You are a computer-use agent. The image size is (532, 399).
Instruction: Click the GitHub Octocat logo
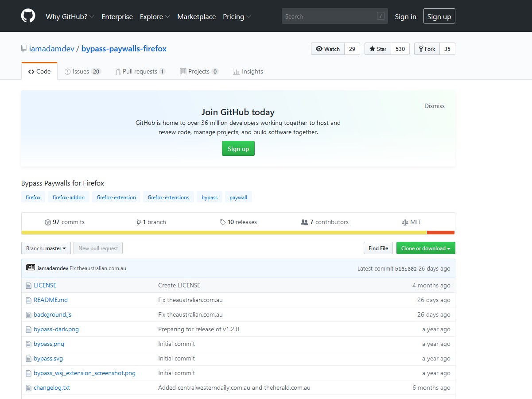tap(28, 16)
